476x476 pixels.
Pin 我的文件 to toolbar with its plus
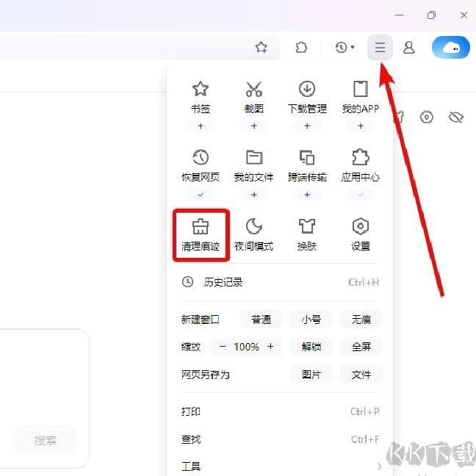coord(253,195)
